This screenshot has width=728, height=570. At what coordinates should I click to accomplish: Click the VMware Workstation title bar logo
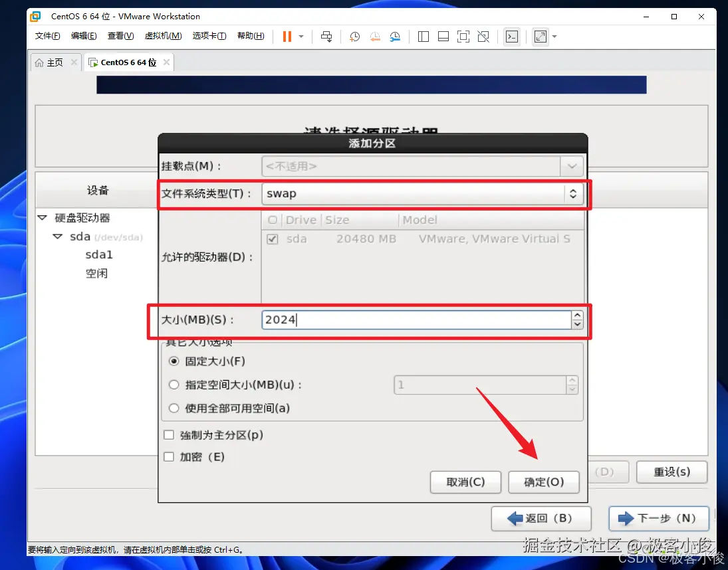point(35,16)
